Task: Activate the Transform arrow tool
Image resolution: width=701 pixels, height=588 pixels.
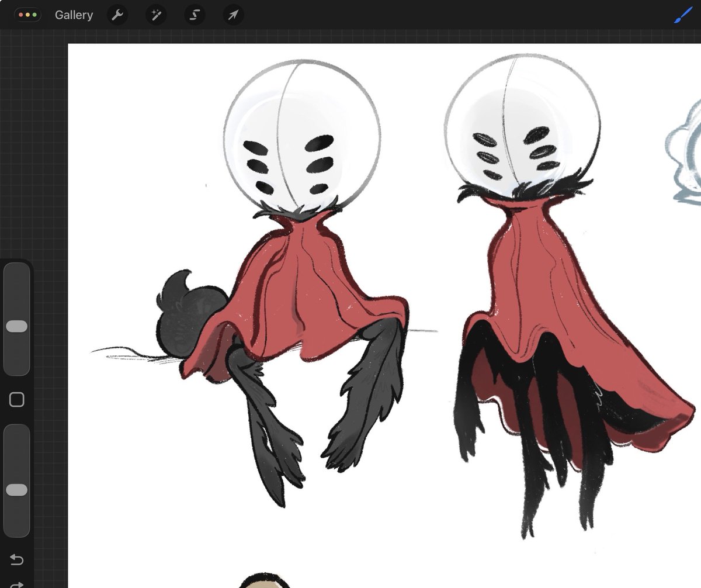Action: [x=233, y=15]
